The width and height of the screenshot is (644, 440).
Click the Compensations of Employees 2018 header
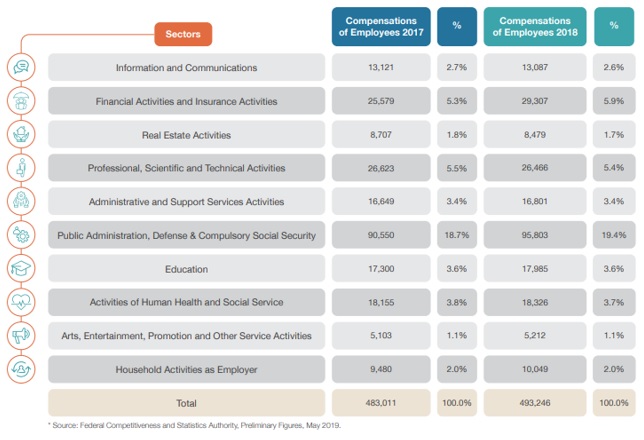[535, 26]
